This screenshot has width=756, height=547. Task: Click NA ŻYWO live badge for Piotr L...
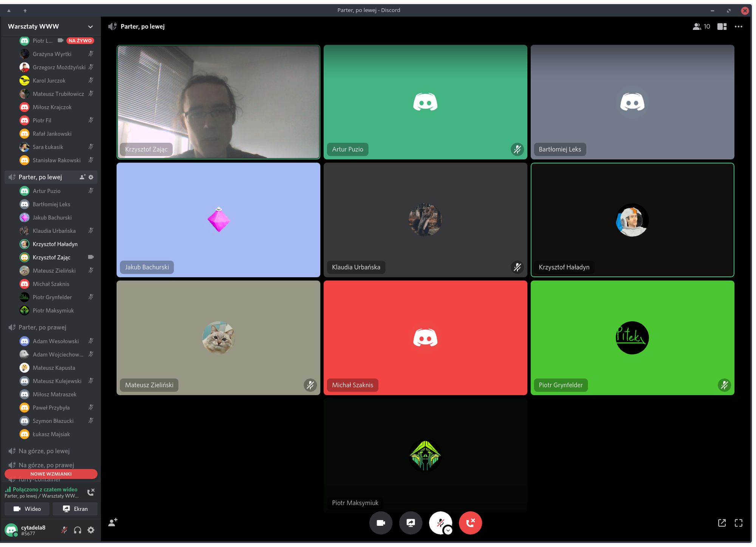[80, 40]
